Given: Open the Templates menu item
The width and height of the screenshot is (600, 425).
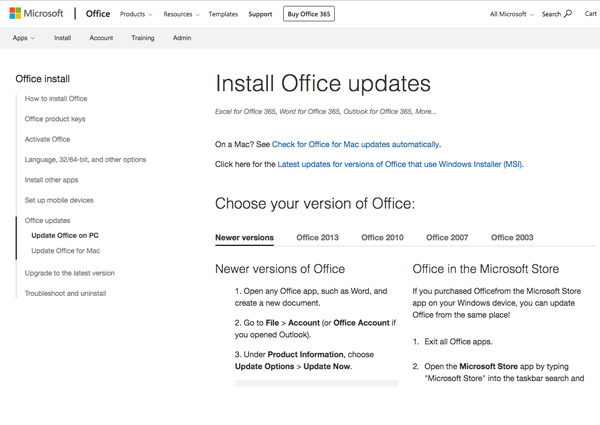Looking at the screenshot, I should click(223, 14).
